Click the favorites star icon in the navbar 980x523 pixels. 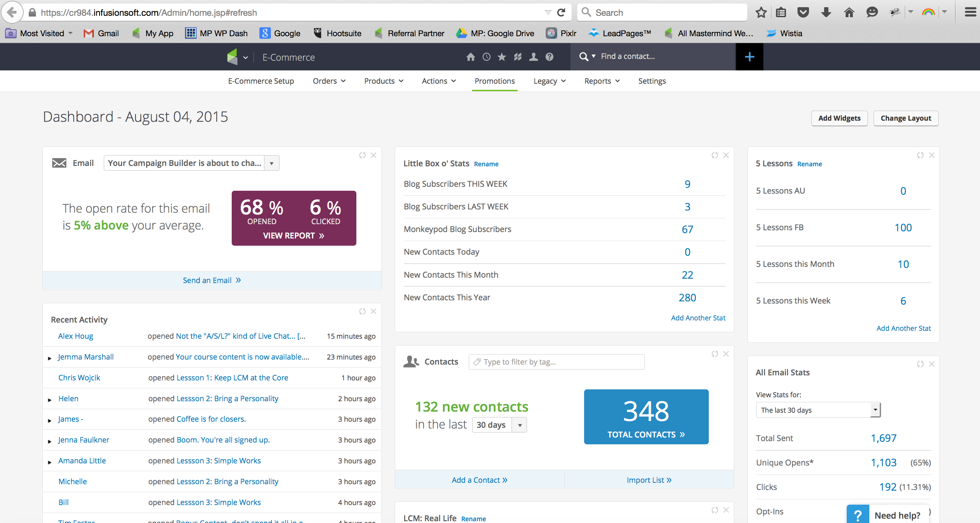tap(501, 57)
